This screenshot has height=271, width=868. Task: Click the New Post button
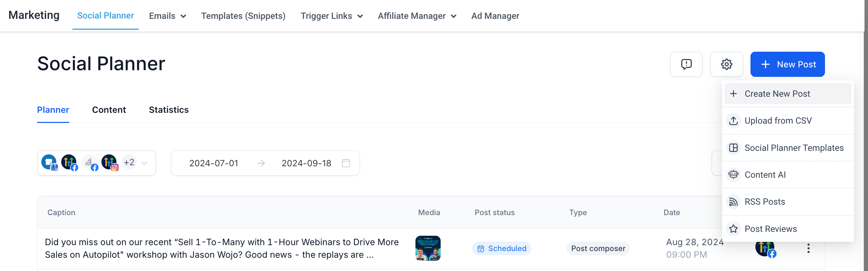(787, 64)
